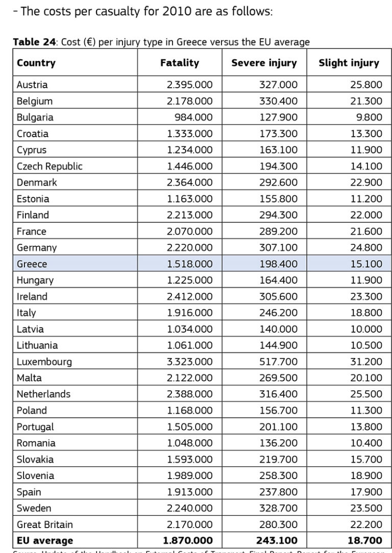Click Austria's slight injury value 25.800
392x553 pixels.
click(x=366, y=85)
